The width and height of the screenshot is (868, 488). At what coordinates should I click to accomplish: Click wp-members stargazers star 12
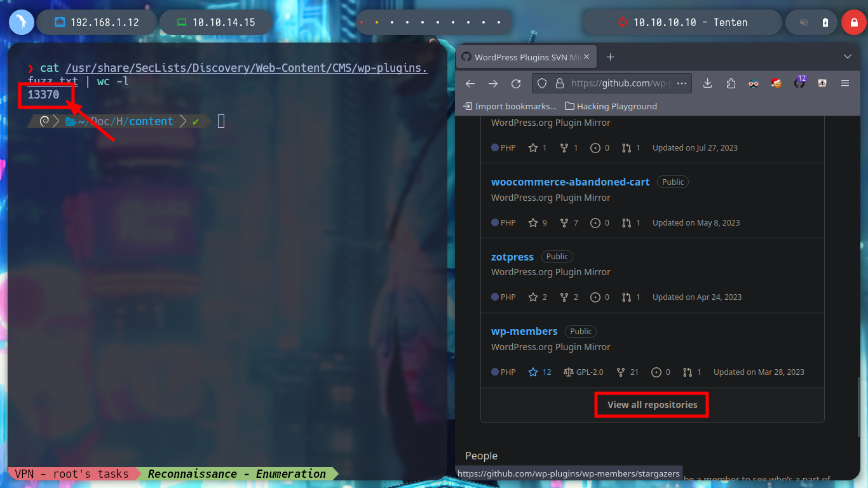pyautogui.click(x=539, y=372)
